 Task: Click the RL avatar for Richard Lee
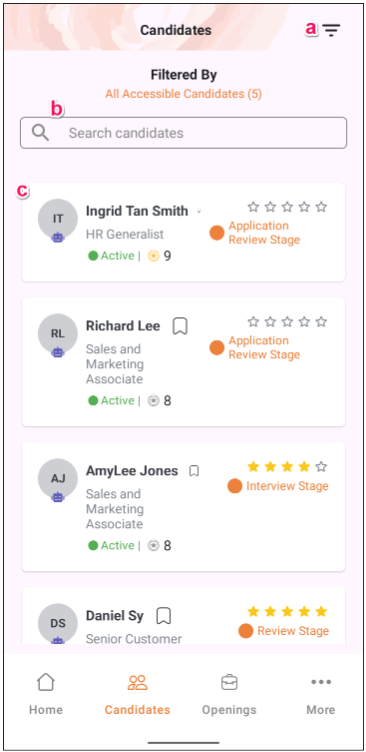point(58,334)
